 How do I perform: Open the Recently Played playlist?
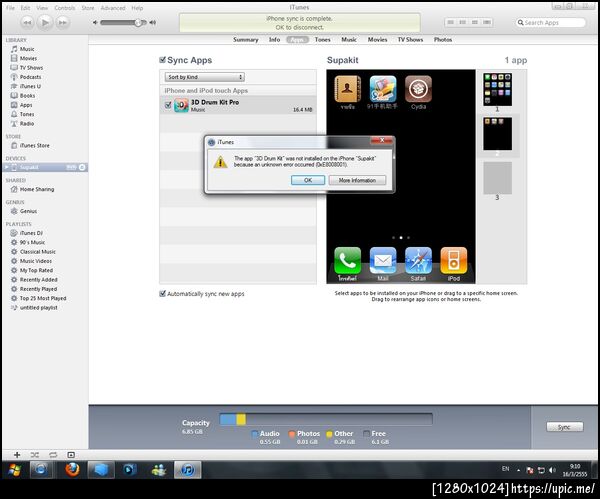38,289
